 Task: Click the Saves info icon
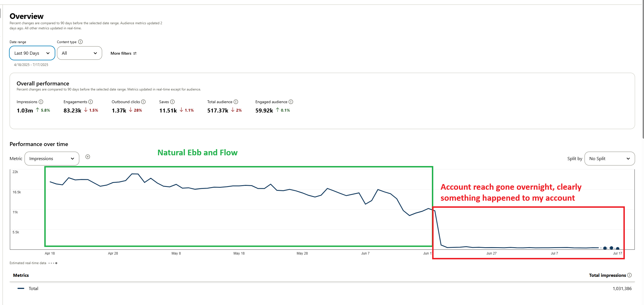point(172,102)
